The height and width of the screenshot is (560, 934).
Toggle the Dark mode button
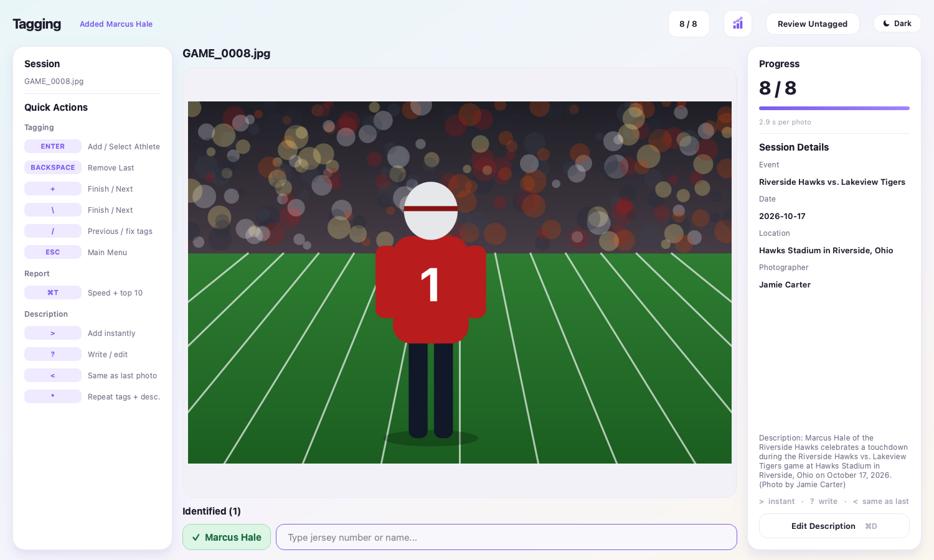coord(897,24)
